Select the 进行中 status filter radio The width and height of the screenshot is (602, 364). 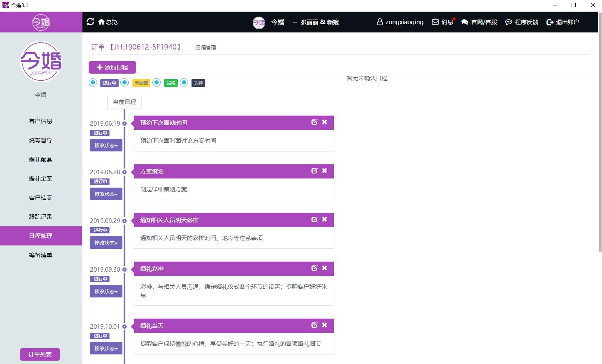pyautogui.click(x=92, y=82)
